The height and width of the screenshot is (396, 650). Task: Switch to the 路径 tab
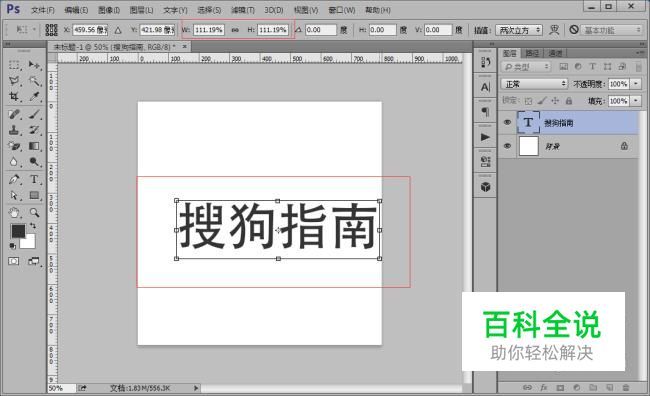[532, 53]
